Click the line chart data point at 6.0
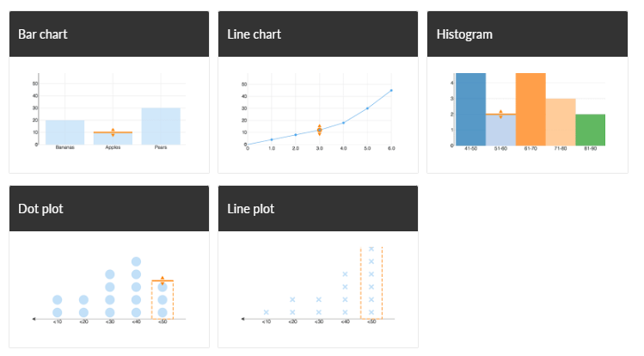The width and height of the screenshot is (644, 356). tap(391, 90)
